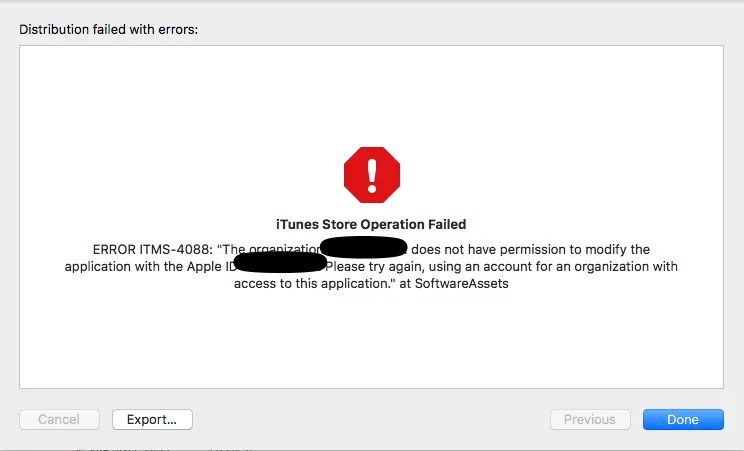744x451 pixels.
Task: Click the 'SoftwareAssets' word in error message
Action: [462, 283]
